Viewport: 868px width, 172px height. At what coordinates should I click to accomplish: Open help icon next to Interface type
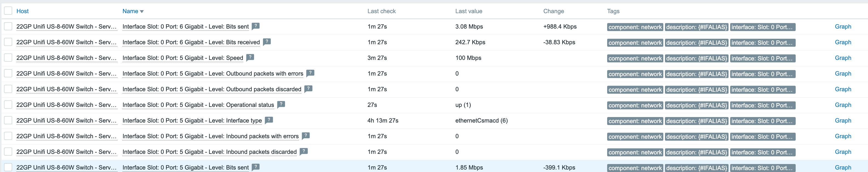click(269, 120)
